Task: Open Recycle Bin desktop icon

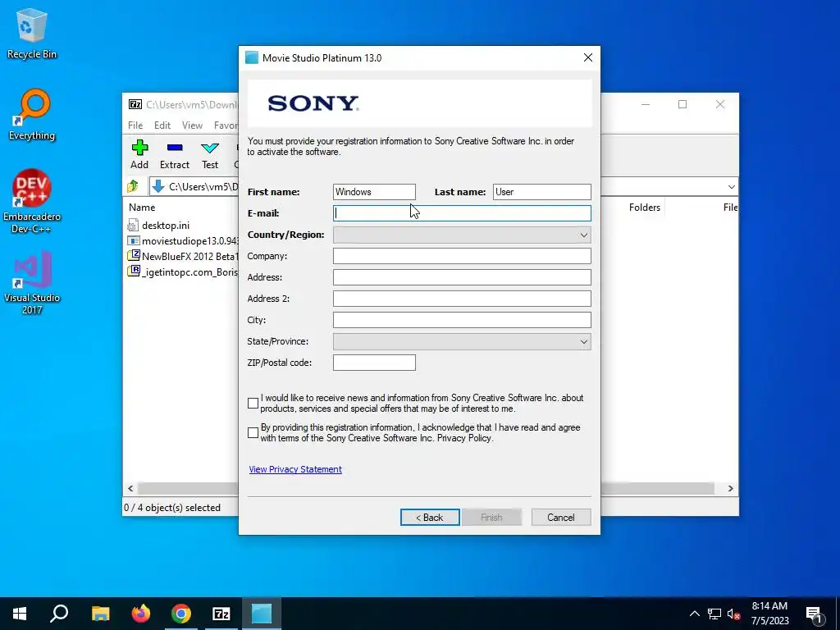Action: coord(32,34)
